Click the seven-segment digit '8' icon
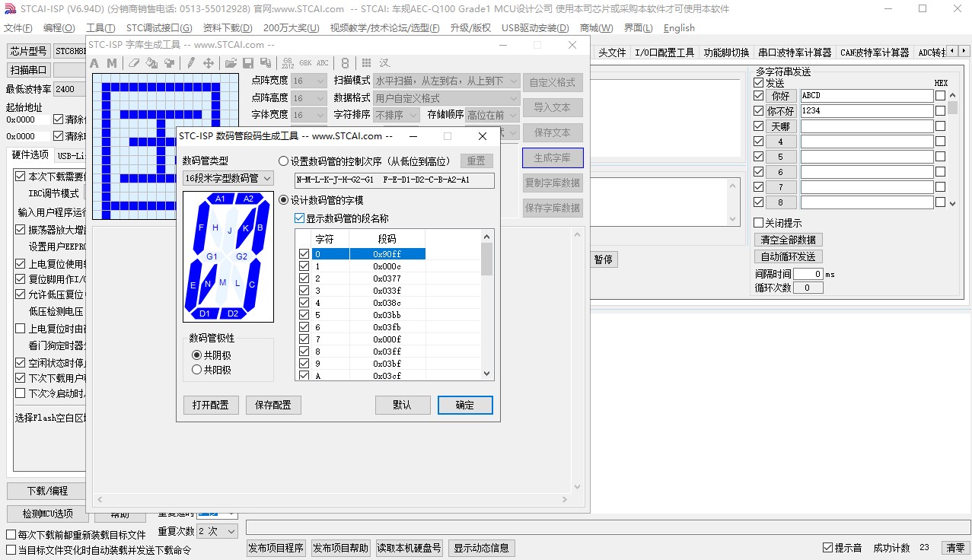This screenshot has height=560, width=972. pos(345,63)
